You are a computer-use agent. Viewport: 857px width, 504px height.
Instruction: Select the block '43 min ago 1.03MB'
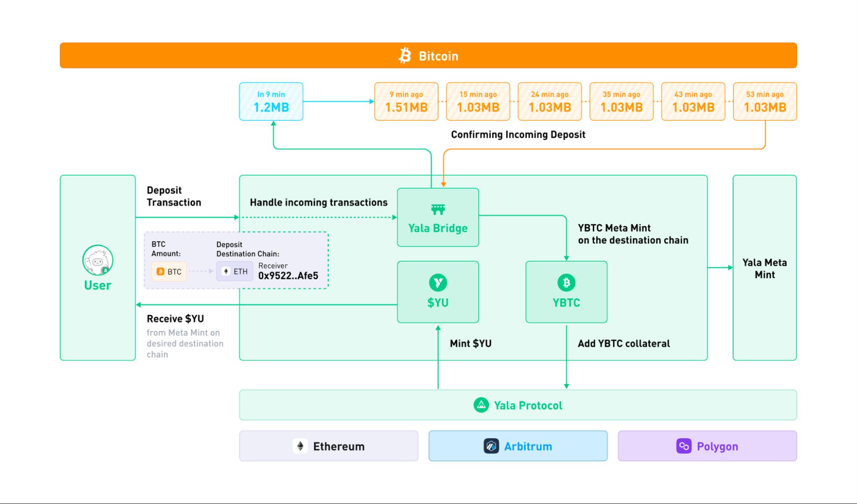[693, 102]
